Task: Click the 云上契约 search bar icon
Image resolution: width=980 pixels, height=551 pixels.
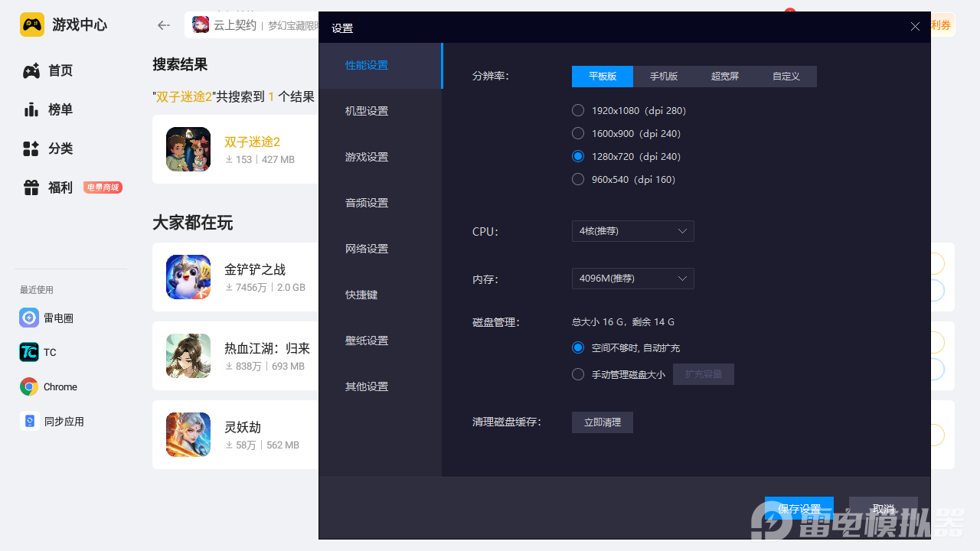Action: coord(201,25)
